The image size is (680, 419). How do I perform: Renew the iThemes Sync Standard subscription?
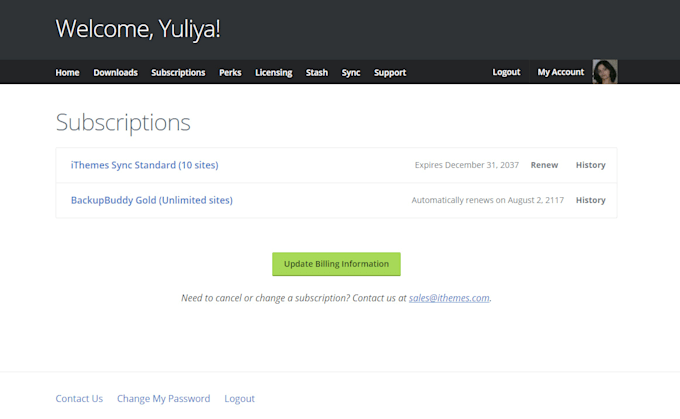544,165
